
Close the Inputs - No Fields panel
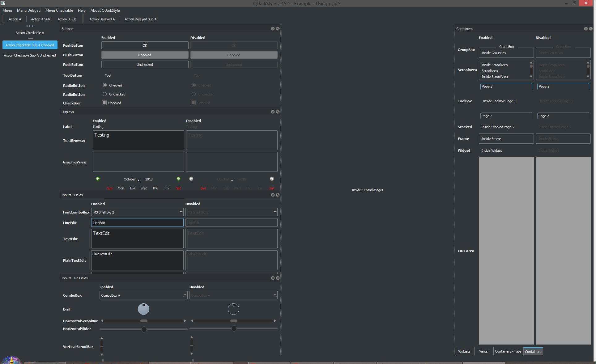278,278
